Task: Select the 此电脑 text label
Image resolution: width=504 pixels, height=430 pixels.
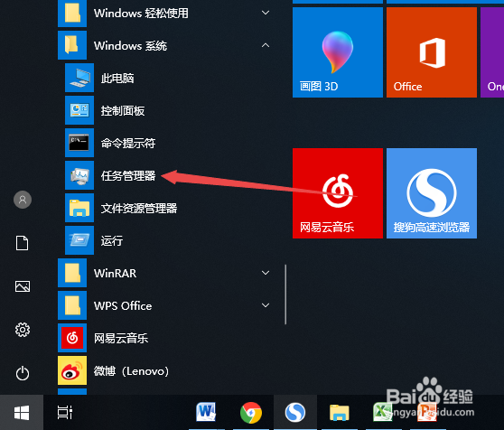Action: 117,78
